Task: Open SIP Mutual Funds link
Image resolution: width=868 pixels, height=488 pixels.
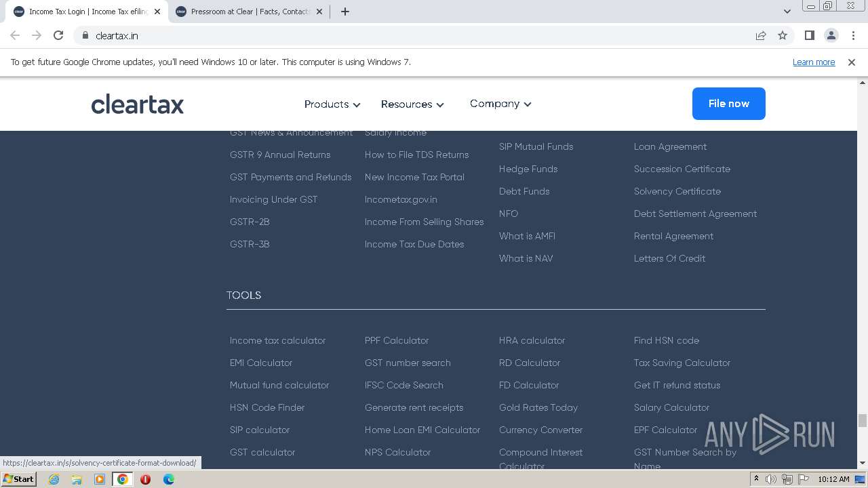Action: pyautogui.click(x=536, y=146)
